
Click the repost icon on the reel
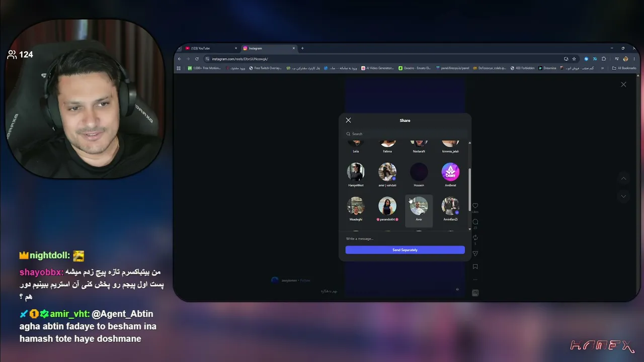click(x=475, y=238)
